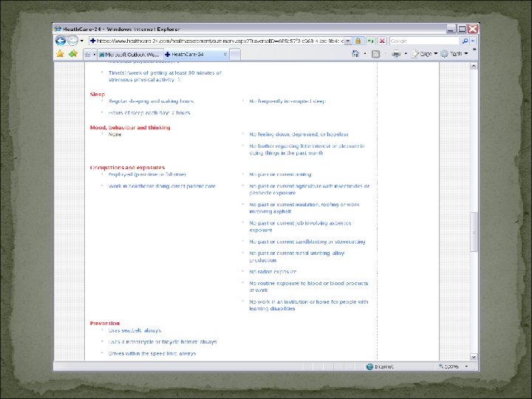Click 'Regular sleeping and waking hours'

[x=151, y=101]
